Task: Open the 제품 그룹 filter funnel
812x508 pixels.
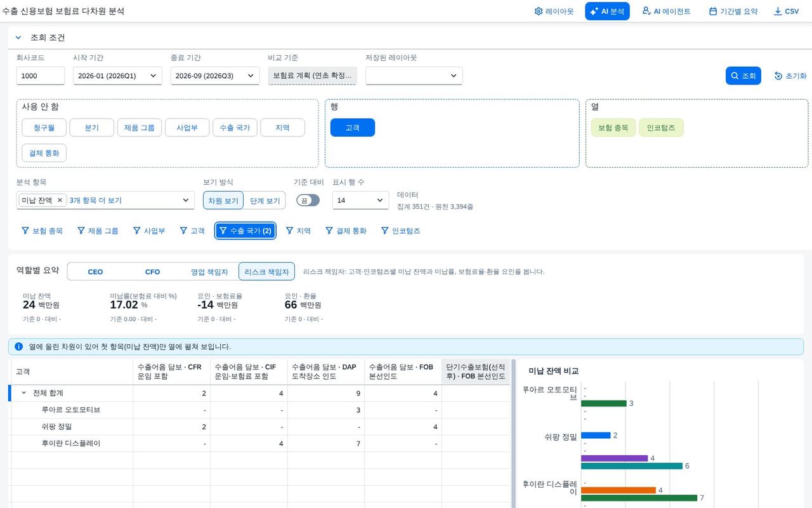Action: click(x=98, y=231)
